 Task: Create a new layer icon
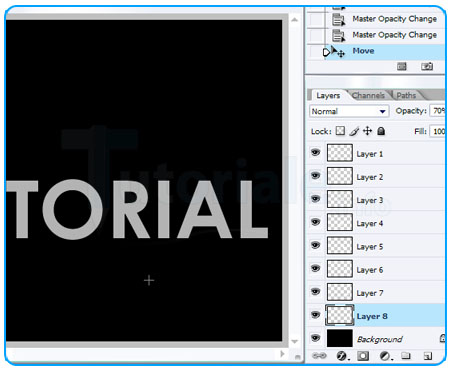coord(427,356)
